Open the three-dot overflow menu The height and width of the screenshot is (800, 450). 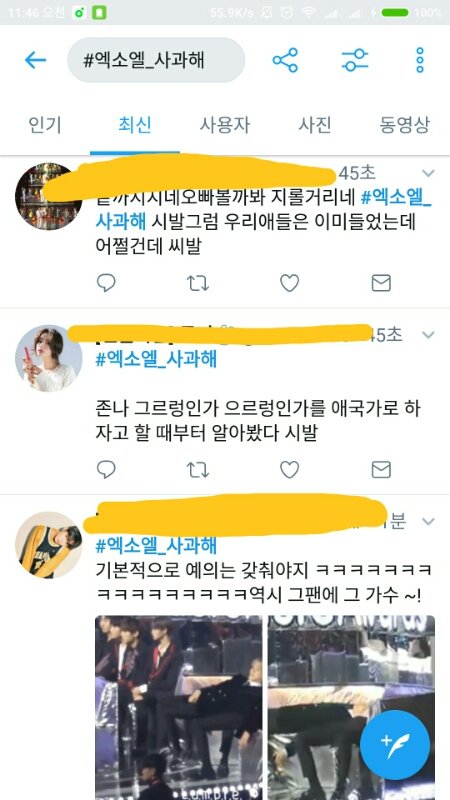420,60
